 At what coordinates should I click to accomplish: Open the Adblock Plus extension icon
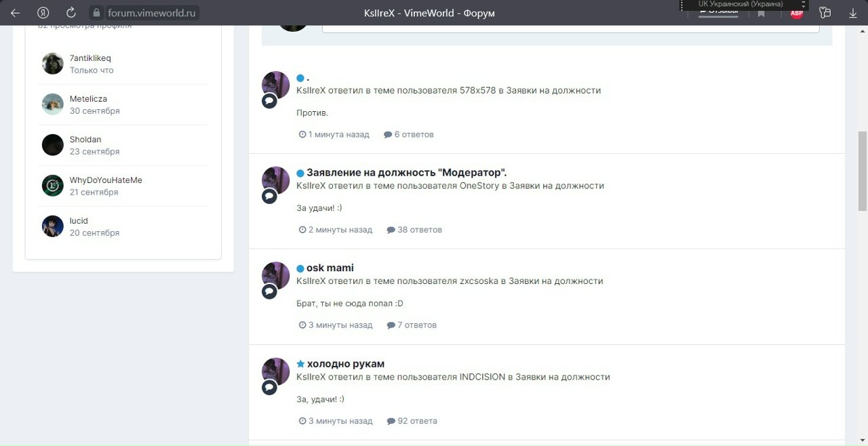(x=797, y=13)
